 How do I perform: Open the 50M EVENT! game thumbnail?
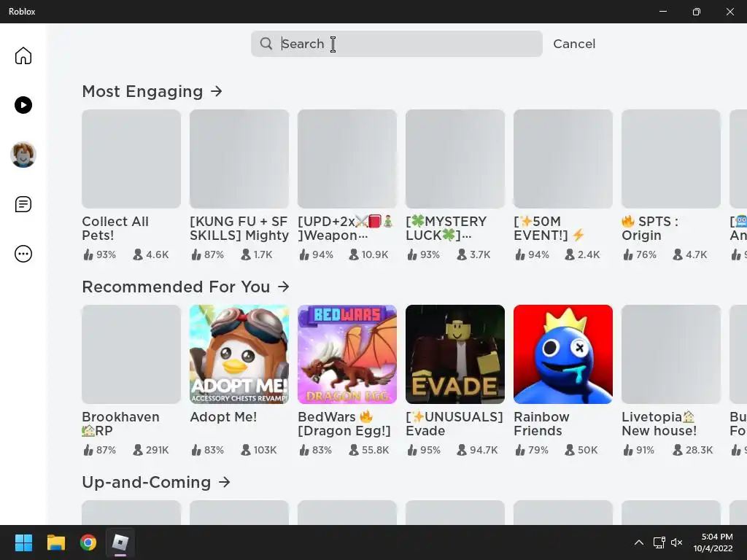563,158
